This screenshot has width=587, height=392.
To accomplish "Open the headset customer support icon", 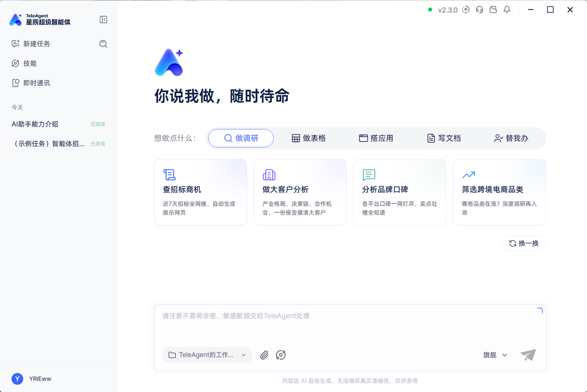I will click(480, 10).
